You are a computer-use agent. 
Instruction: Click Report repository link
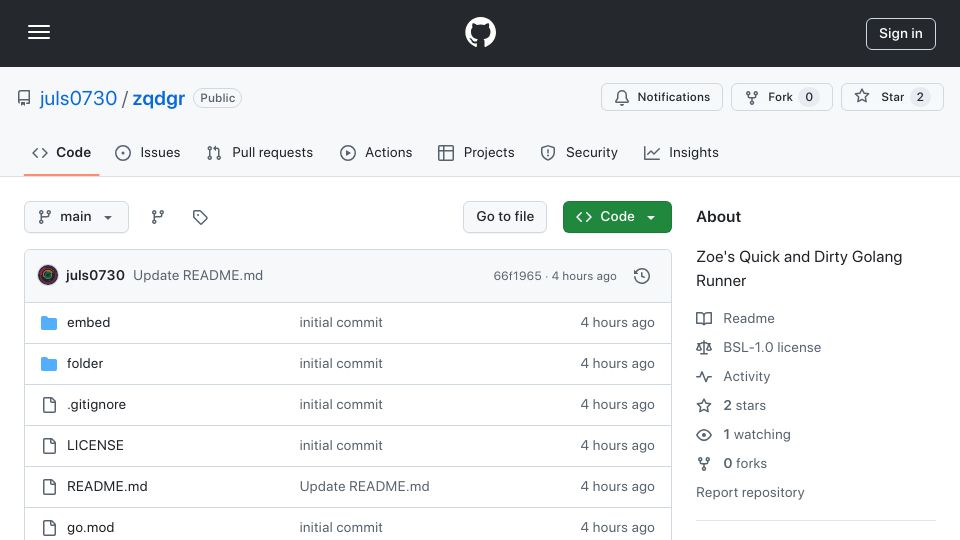(750, 493)
